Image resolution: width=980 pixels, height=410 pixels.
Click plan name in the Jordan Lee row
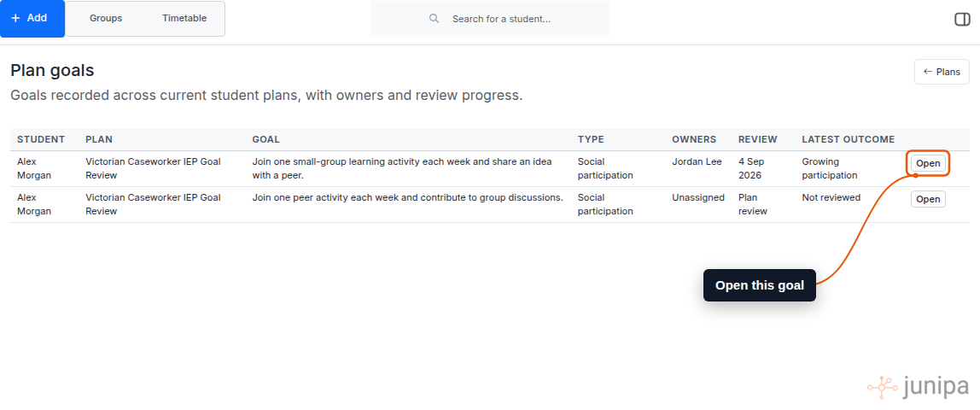coord(153,169)
